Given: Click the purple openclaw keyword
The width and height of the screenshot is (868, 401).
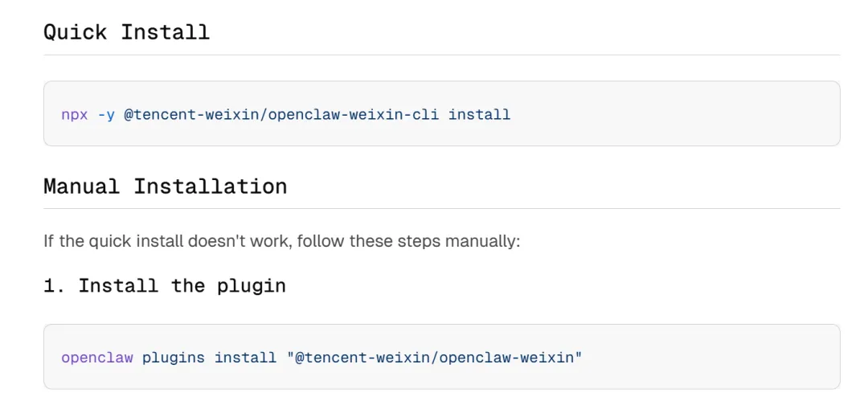Looking at the screenshot, I should pyautogui.click(x=97, y=358).
